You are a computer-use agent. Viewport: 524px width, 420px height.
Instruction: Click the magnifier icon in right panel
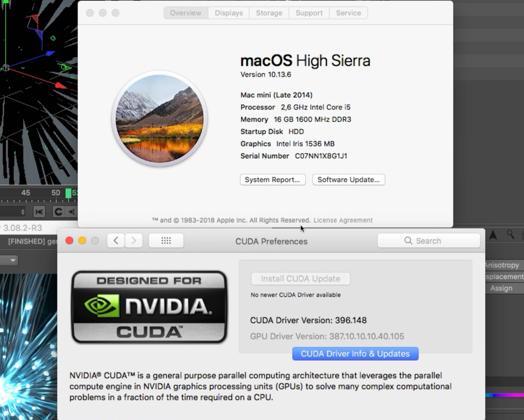(x=510, y=234)
